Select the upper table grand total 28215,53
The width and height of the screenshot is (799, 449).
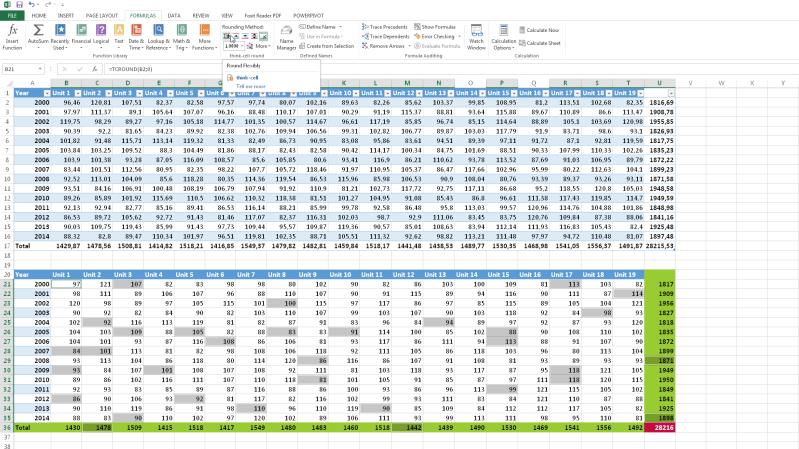[x=660, y=246]
